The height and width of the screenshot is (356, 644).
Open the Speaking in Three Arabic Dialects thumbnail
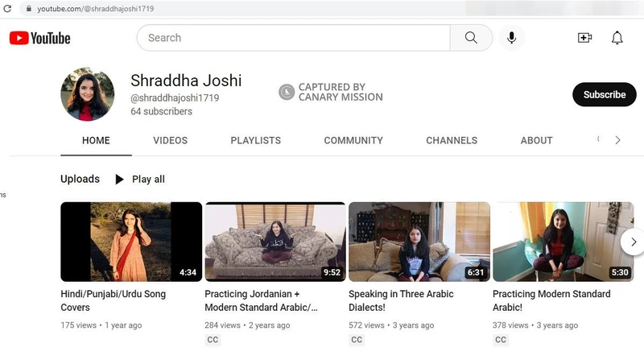pos(419,242)
